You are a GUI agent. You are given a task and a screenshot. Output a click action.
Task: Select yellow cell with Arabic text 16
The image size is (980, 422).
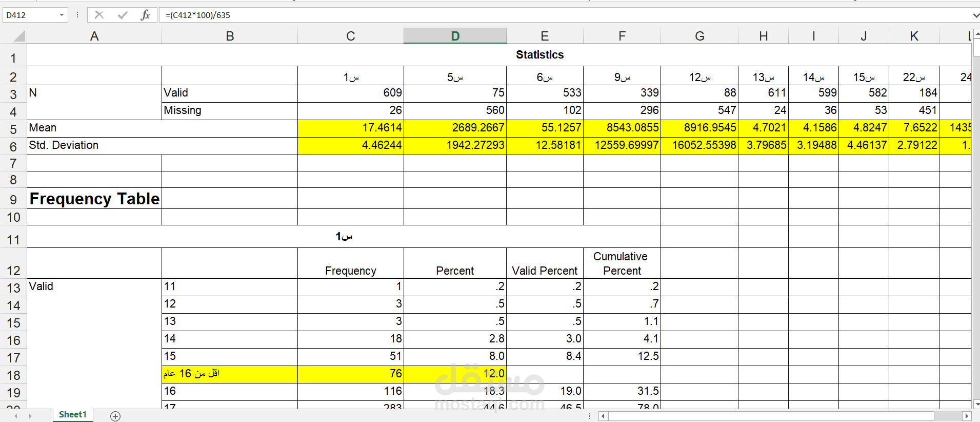[x=230, y=374]
